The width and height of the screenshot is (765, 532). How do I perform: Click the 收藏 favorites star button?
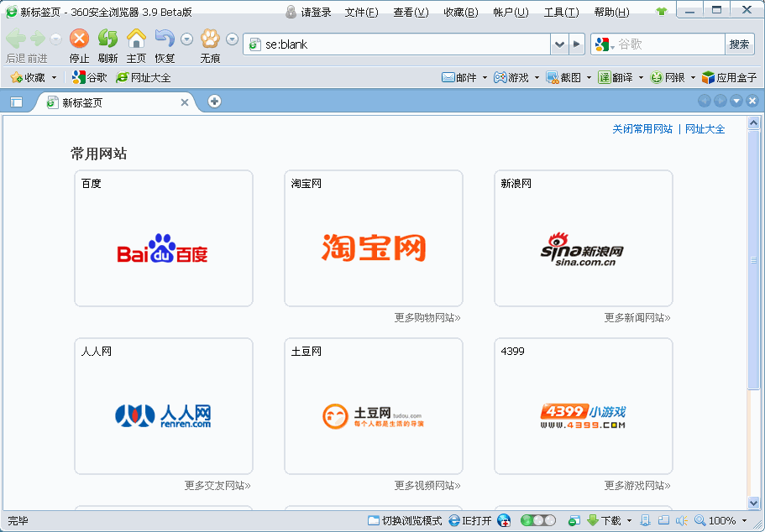28,77
